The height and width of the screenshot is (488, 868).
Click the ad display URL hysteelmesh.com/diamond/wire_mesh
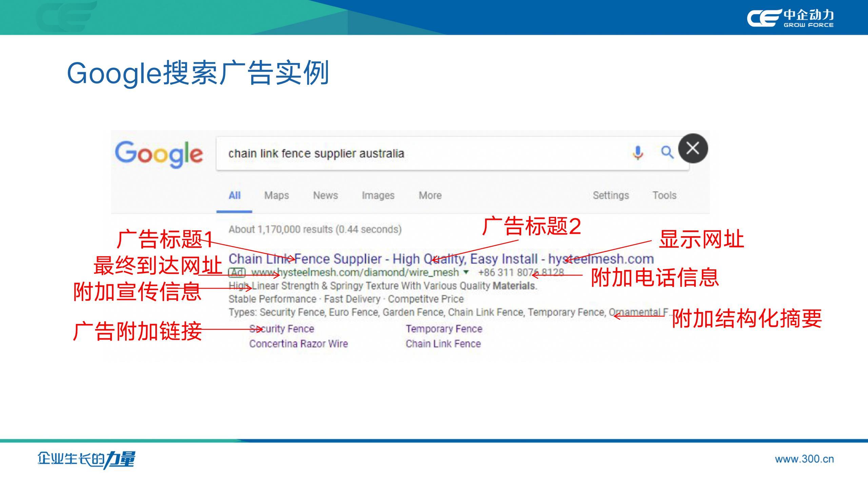coord(355,272)
